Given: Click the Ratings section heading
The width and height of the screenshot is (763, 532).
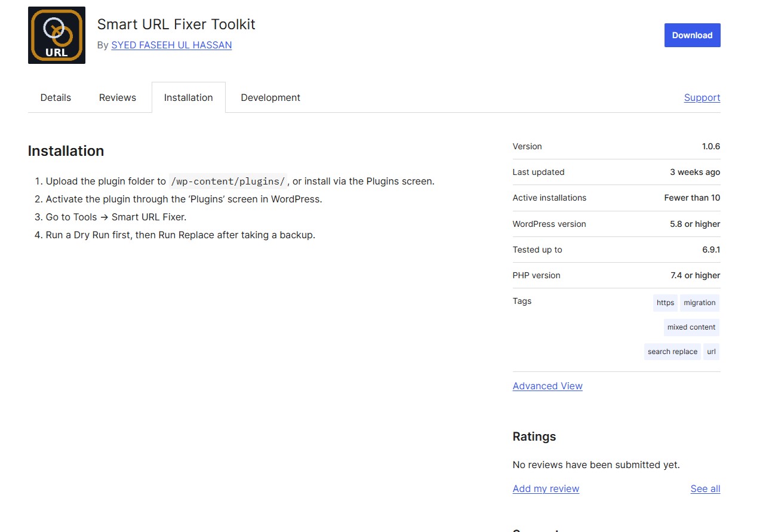Looking at the screenshot, I should pos(534,437).
